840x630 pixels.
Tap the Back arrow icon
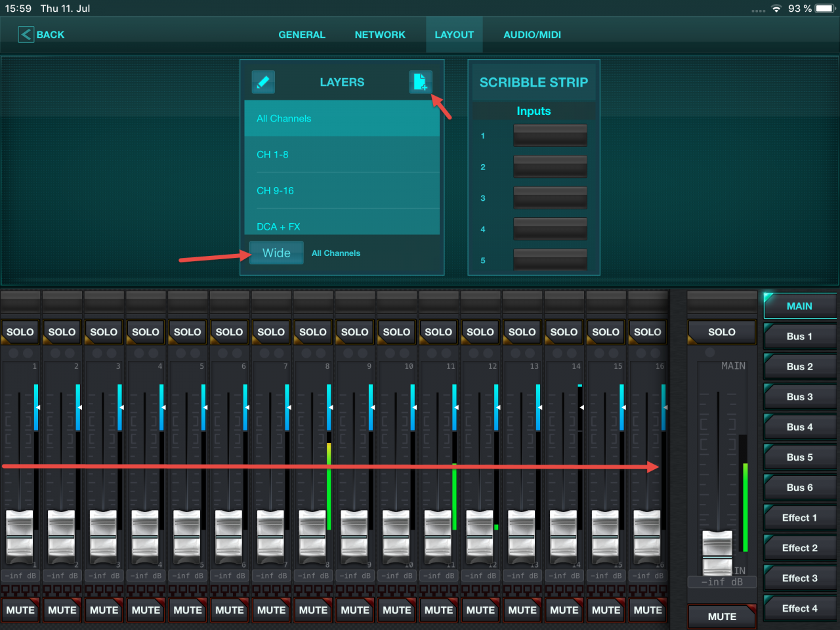click(26, 35)
